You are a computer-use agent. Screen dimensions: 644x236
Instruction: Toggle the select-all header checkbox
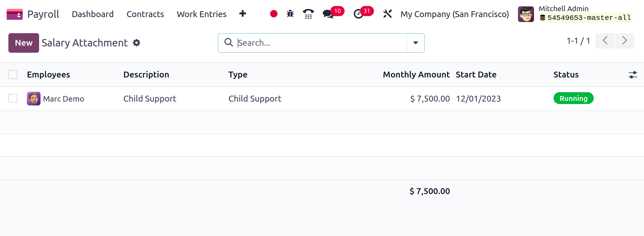13,75
